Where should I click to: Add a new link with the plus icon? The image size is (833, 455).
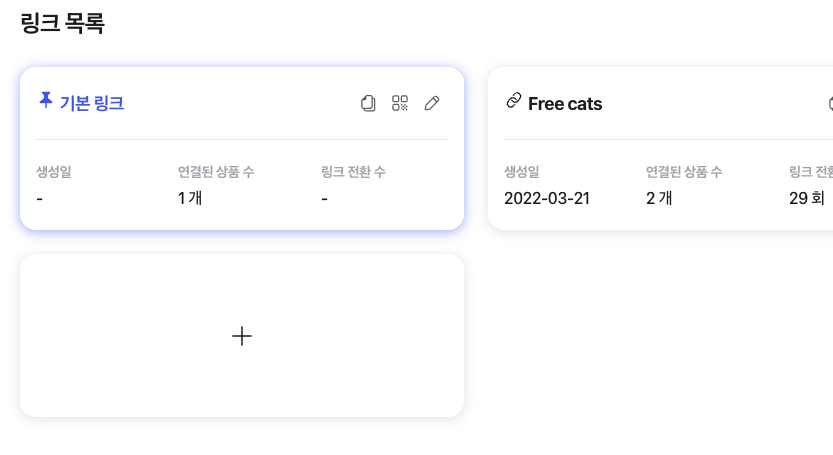point(242,336)
